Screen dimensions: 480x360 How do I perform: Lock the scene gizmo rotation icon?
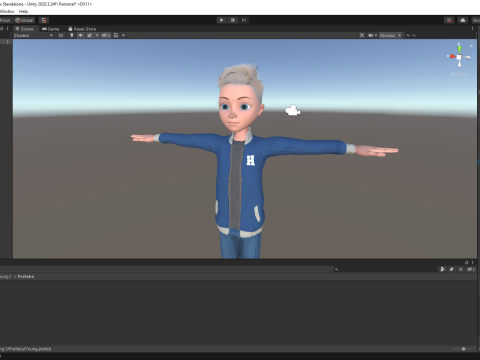pos(471,45)
